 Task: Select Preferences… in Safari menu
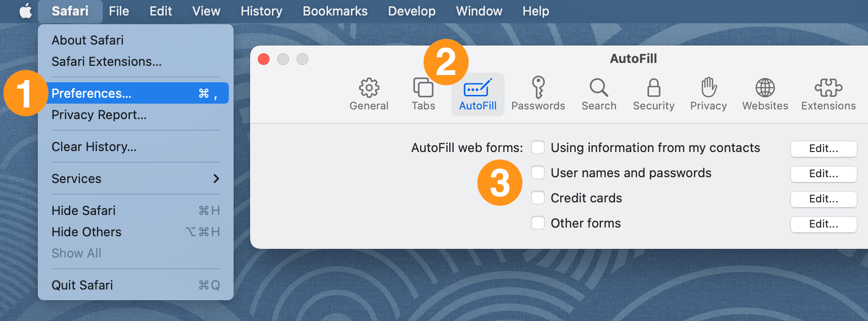tap(135, 93)
